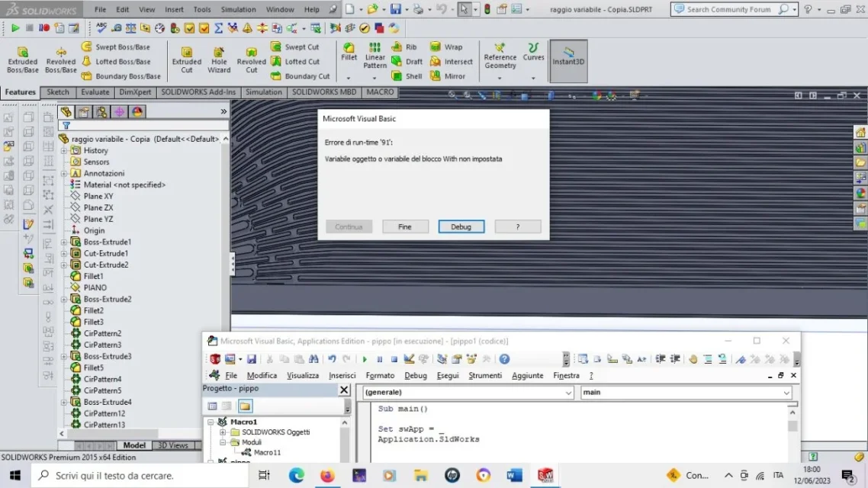
Task: Select the Revolved Cut tool
Action: click(x=251, y=59)
